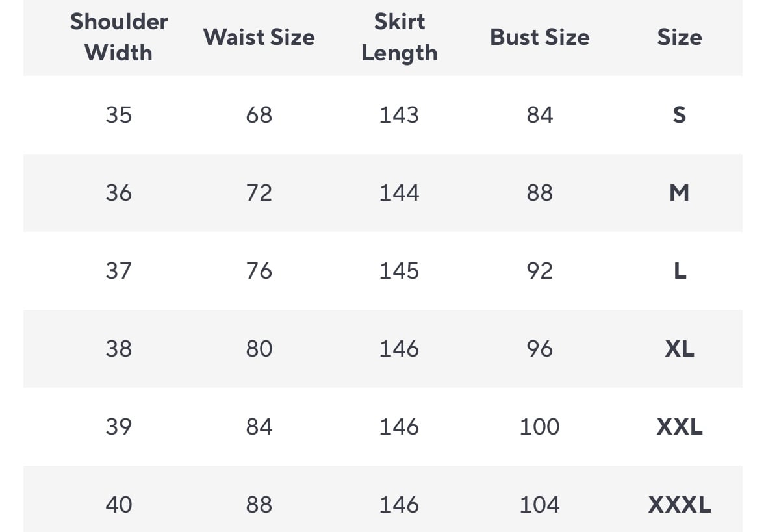
Task: Select the XL size label
Action: (680, 349)
